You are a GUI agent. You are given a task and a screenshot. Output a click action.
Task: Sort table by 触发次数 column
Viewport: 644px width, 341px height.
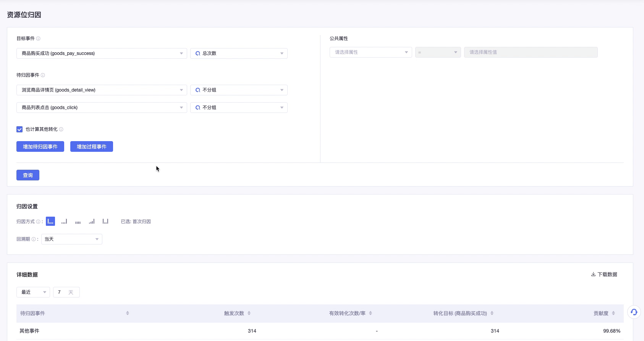[x=249, y=313]
